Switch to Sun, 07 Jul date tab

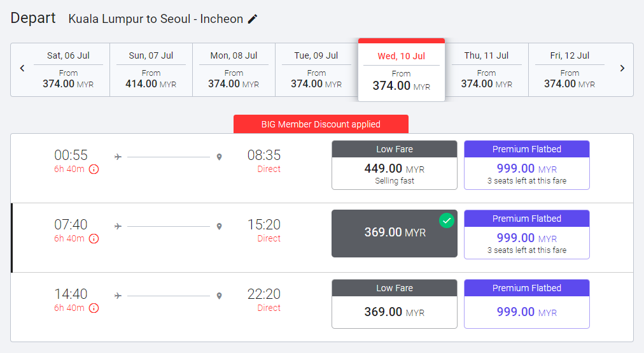[151, 69]
